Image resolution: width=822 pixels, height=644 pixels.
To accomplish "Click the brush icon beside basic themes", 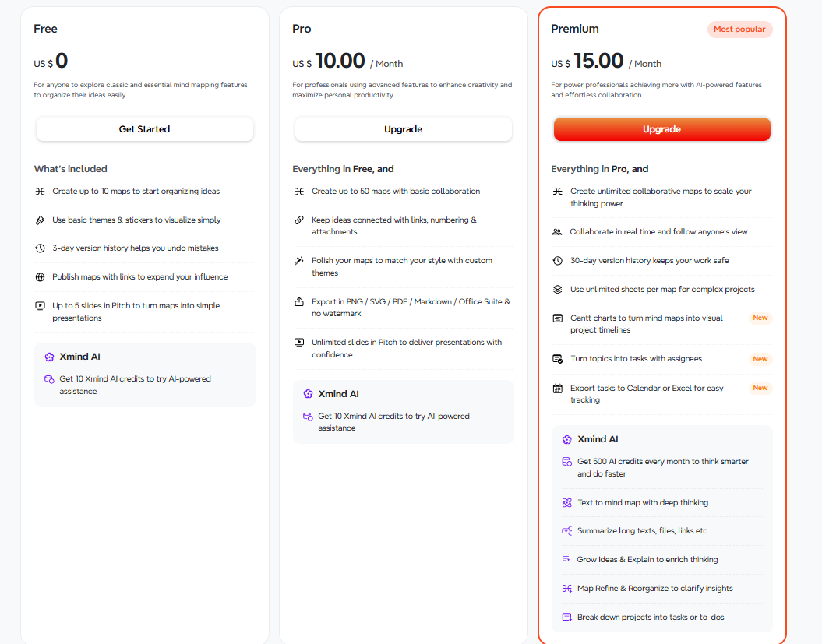I will [41, 220].
